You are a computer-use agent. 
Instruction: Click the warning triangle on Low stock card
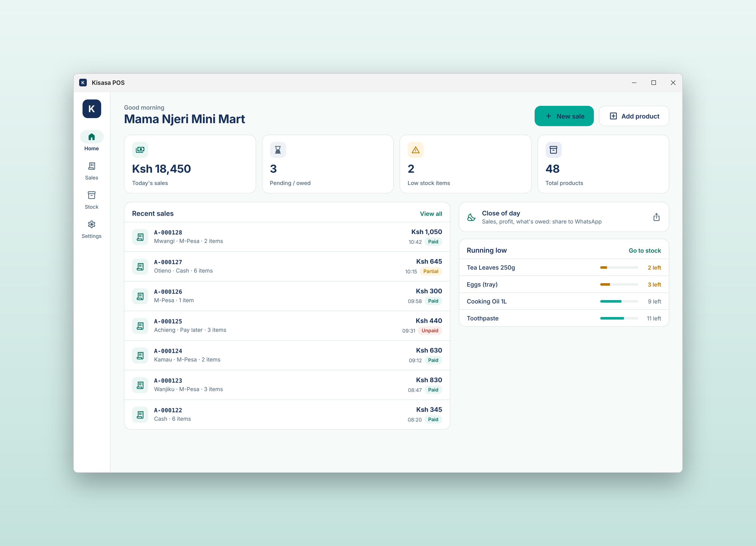(x=416, y=150)
